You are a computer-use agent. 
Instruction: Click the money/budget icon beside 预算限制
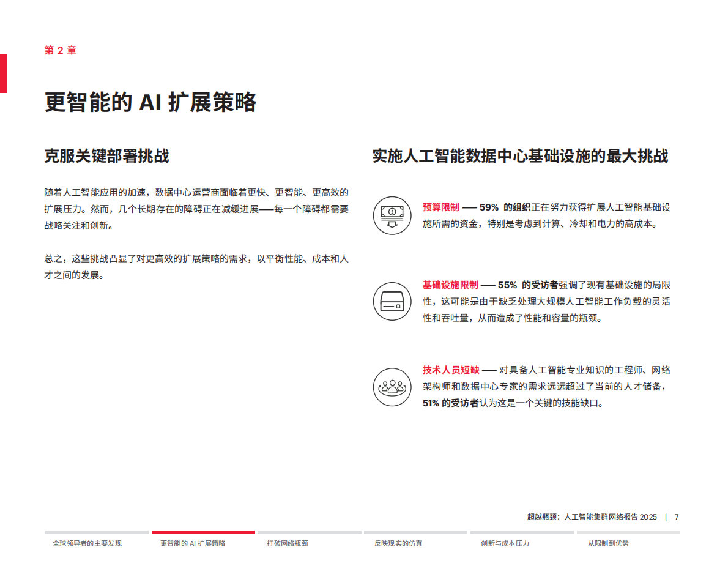point(392,216)
